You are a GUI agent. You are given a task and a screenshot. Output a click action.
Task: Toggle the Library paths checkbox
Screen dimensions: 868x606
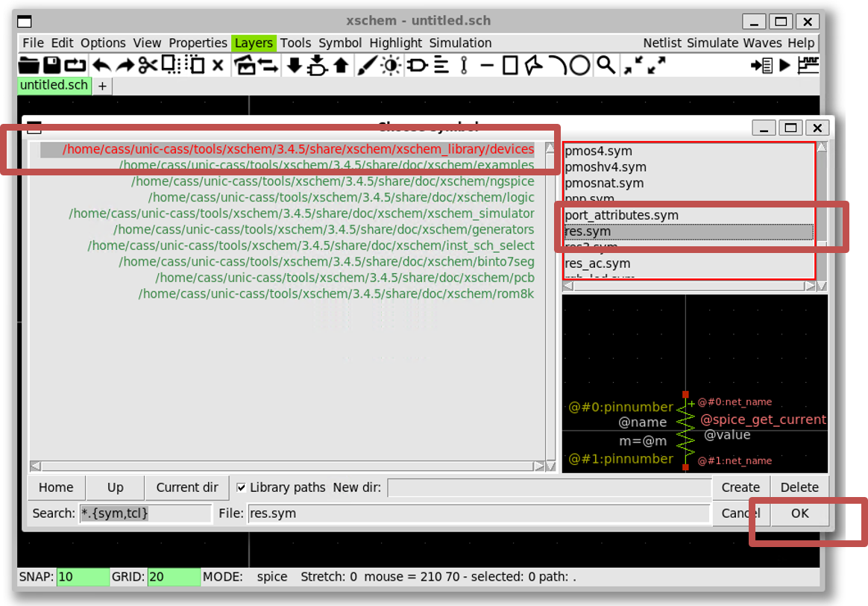242,487
